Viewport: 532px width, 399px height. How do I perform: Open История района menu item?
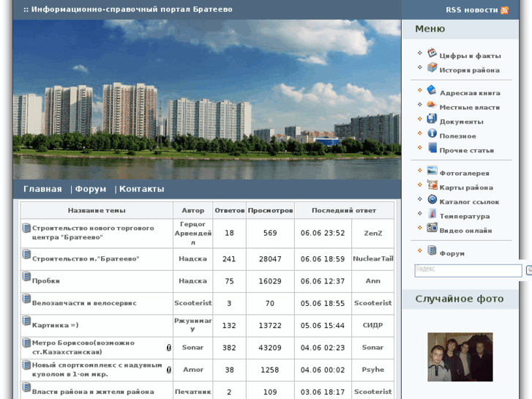470,70
